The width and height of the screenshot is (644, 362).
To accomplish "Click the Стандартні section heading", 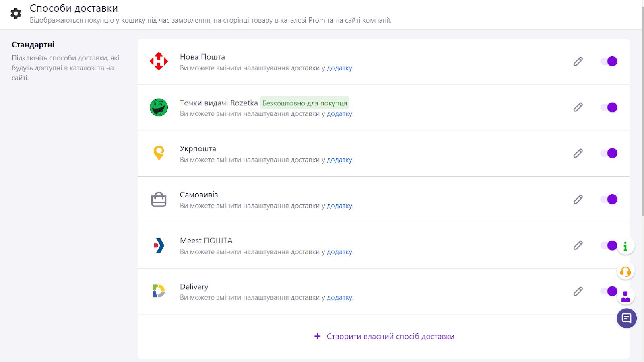I will [33, 45].
